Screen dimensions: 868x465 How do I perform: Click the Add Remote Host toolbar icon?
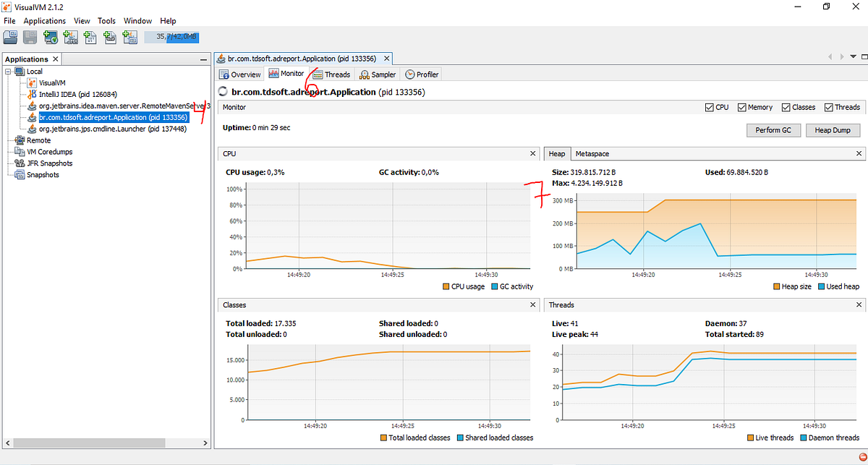[x=51, y=38]
